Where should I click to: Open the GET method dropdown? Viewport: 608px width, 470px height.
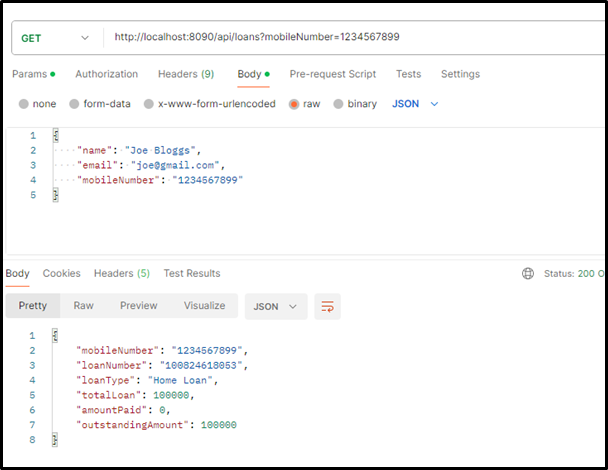pyautogui.click(x=56, y=37)
